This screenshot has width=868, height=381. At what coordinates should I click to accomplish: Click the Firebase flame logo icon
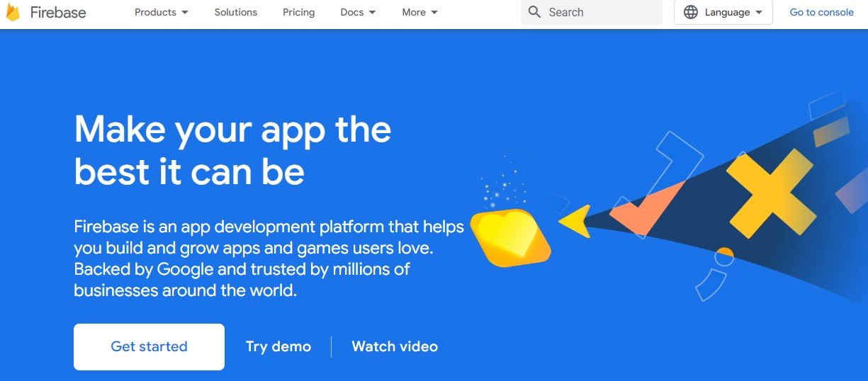coord(13,12)
